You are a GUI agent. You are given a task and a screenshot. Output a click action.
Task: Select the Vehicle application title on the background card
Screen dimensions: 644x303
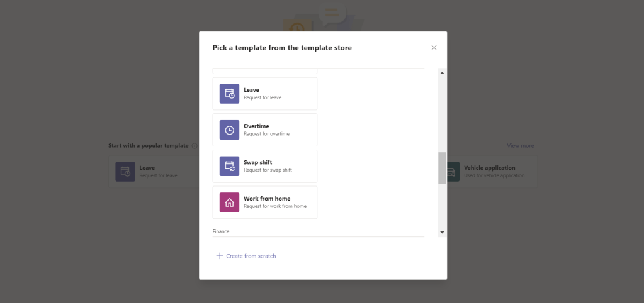[489, 168]
